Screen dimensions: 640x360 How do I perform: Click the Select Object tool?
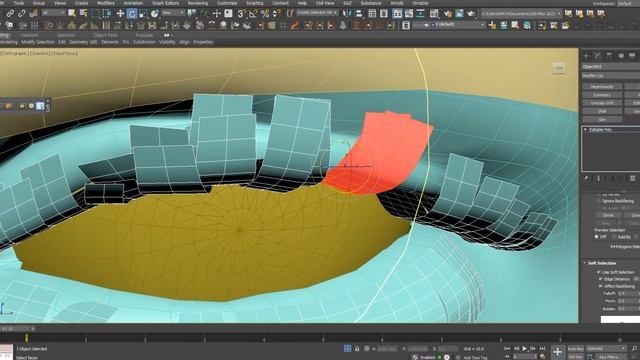tap(72, 13)
